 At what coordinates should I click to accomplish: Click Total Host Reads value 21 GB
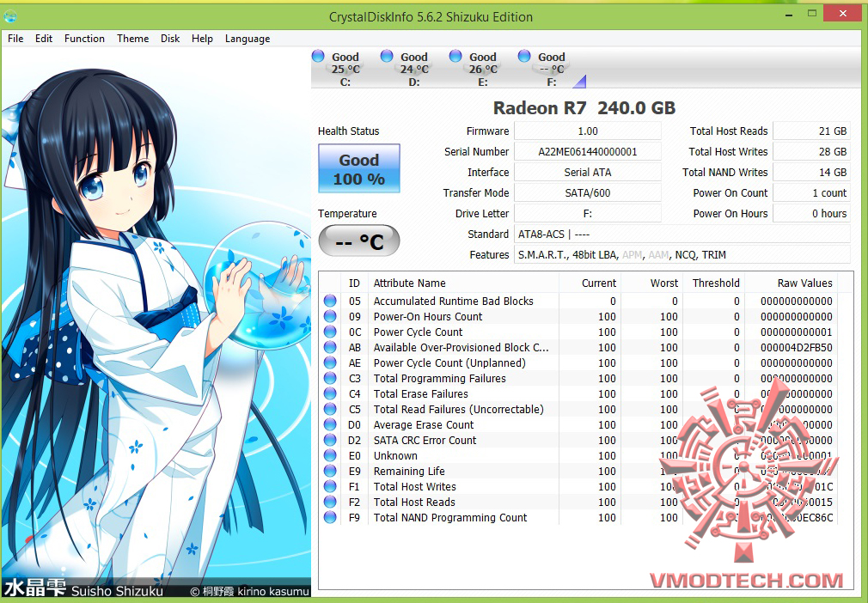point(811,131)
